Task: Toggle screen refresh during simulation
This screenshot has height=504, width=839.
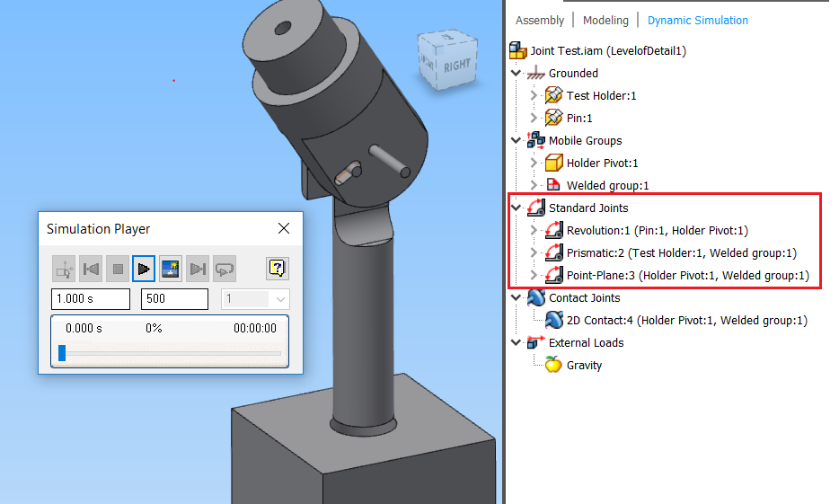Action: point(170,269)
